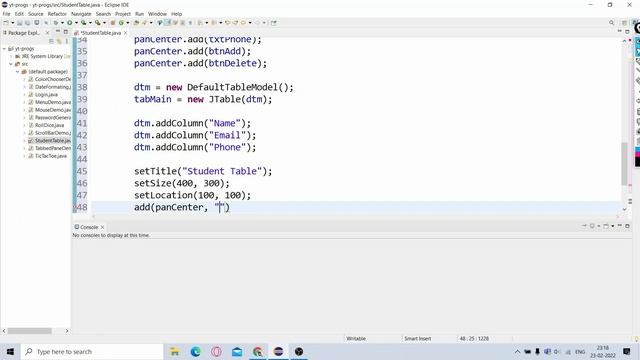Open the Run menu
The width and height of the screenshot is (640, 360).
point(140,14)
